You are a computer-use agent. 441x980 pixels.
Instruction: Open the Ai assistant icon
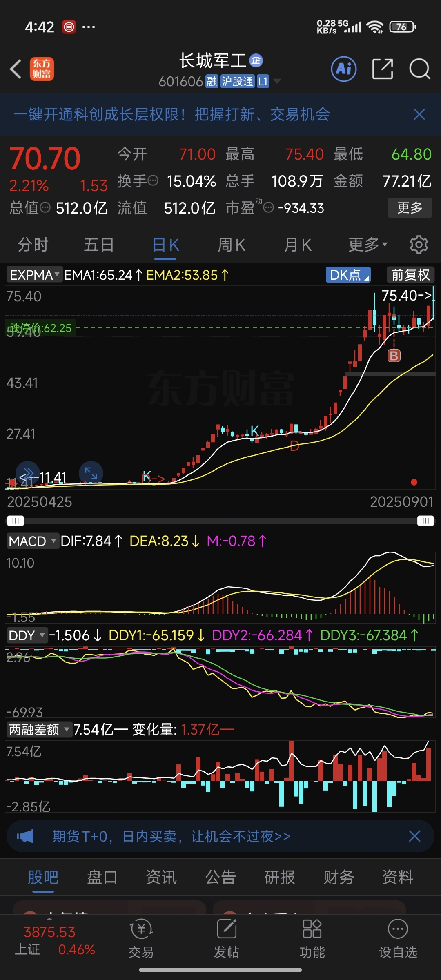(x=344, y=69)
